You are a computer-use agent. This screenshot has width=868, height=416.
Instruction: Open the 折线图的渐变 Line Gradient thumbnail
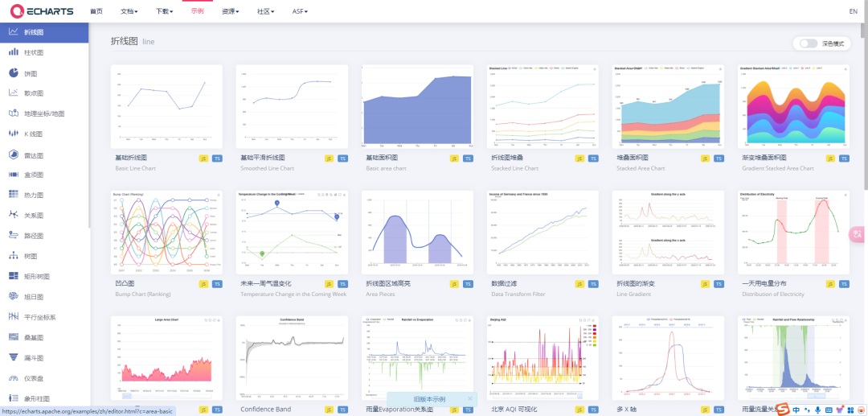pos(668,232)
